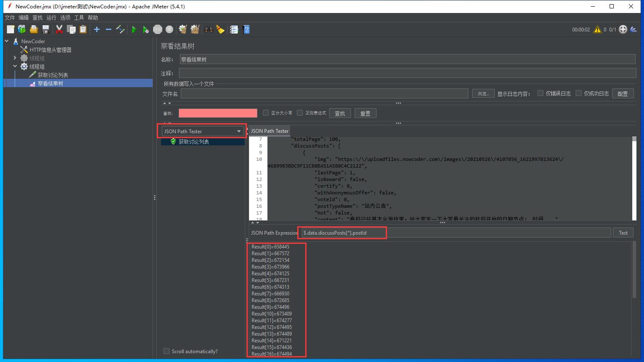
Task: Select HTTP信息头管理器 in the tree
Action: pyautogui.click(x=50, y=50)
